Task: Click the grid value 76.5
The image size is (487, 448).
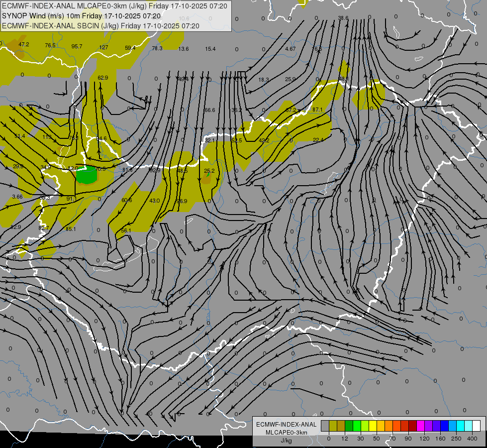Action: 50,45
